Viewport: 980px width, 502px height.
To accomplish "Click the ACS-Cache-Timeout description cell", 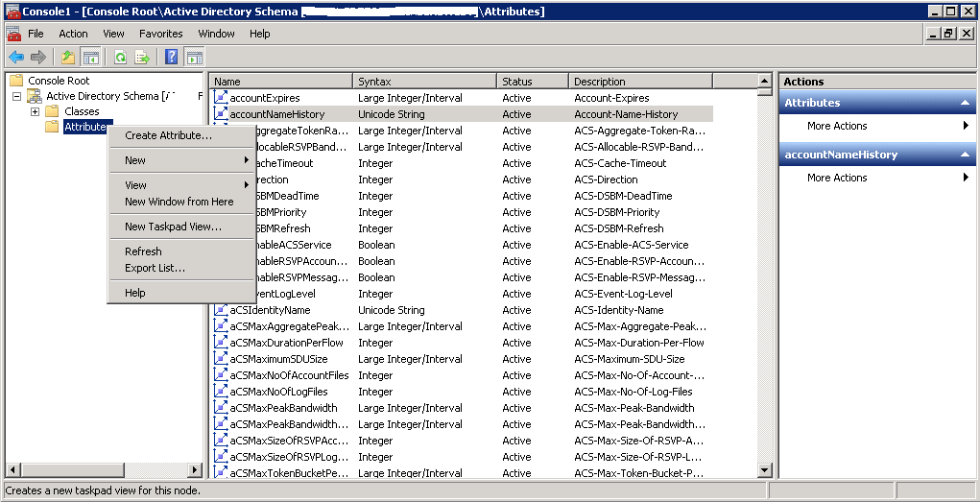I will click(x=620, y=163).
